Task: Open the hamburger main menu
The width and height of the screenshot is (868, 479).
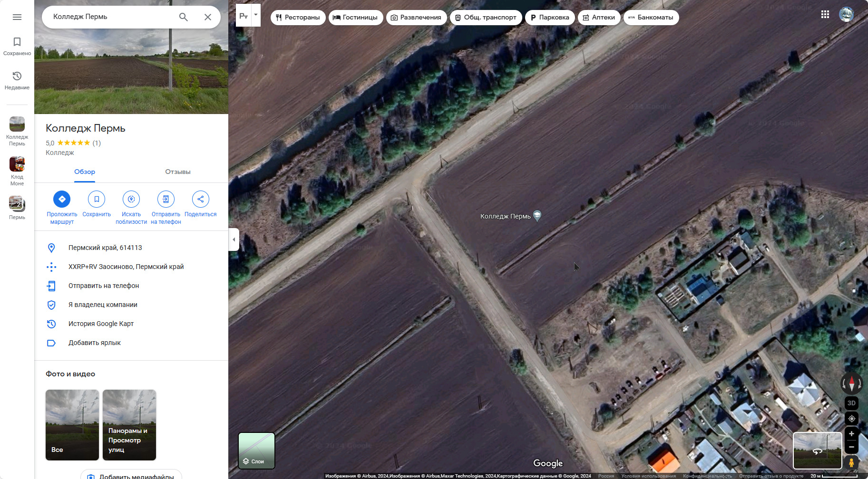Action: (17, 17)
